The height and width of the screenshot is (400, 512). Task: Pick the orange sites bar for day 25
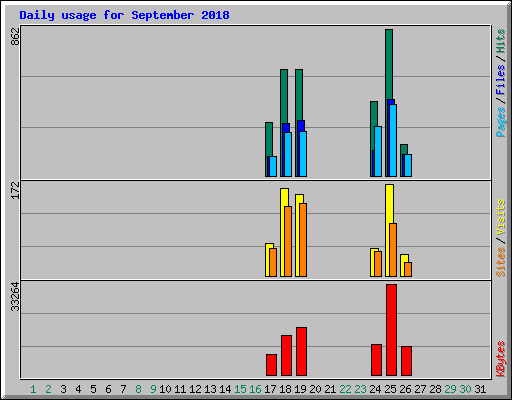click(x=393, y=250)
